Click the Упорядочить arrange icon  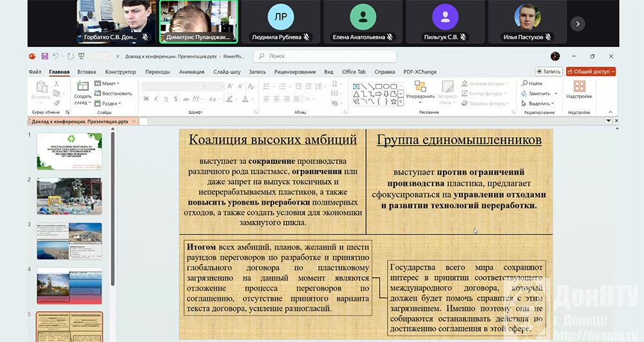(420, 87)
